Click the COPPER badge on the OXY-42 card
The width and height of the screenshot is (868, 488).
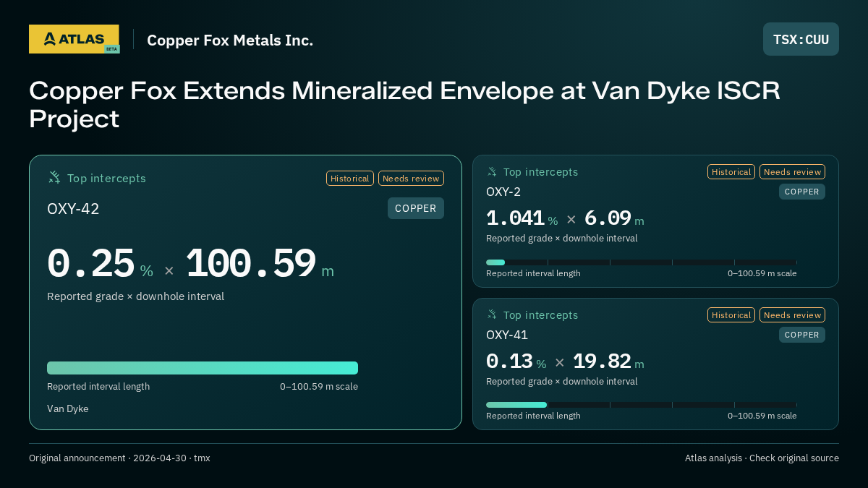click(x=416, y=208)
